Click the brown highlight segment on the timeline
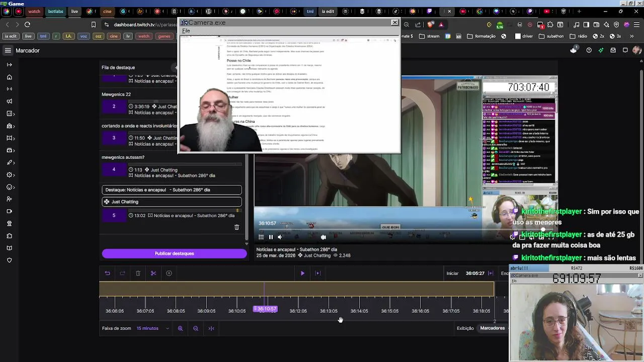644x362 pixels. click(x=296, y=289)
